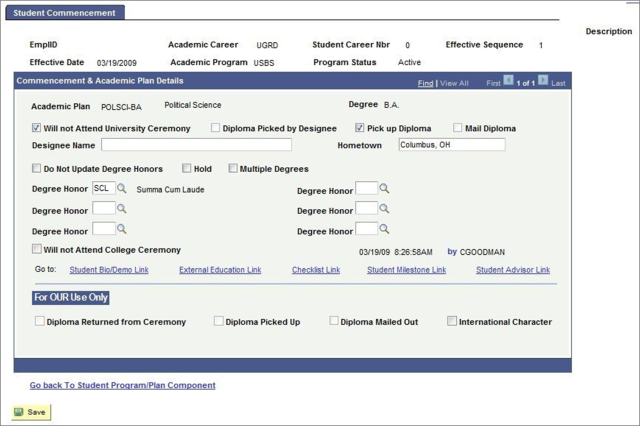Click the 03/19/2009 effective date value
The image size is (640, 426).
(x=117, y=63)
